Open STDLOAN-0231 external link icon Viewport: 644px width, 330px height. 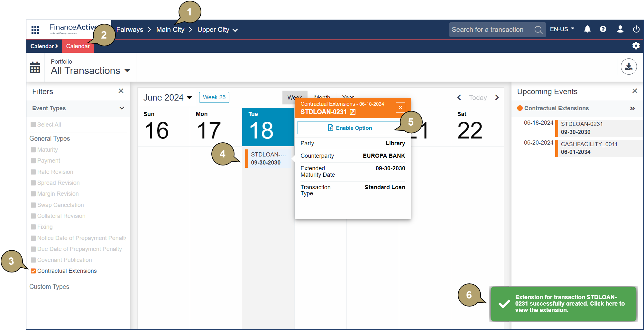[353, 112]
